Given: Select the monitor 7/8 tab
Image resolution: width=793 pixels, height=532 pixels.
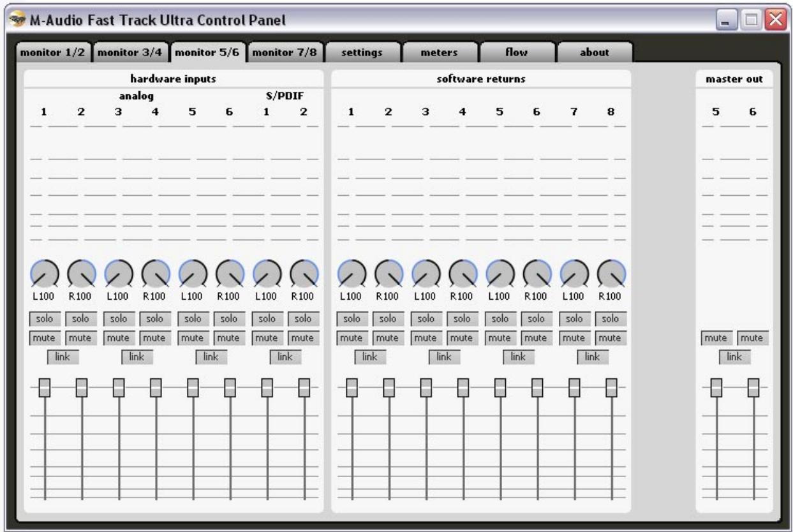Looking at the screenshot, I should (285, 53).
